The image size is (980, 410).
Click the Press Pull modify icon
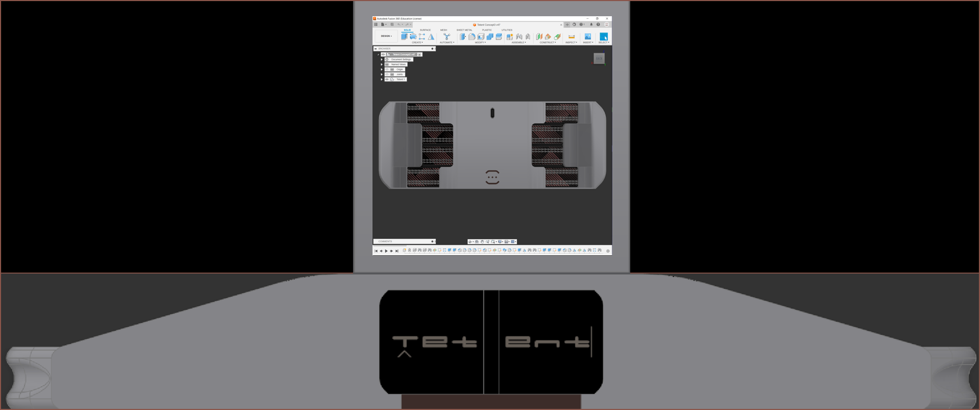pyautogui.click(x=463, y=37)
